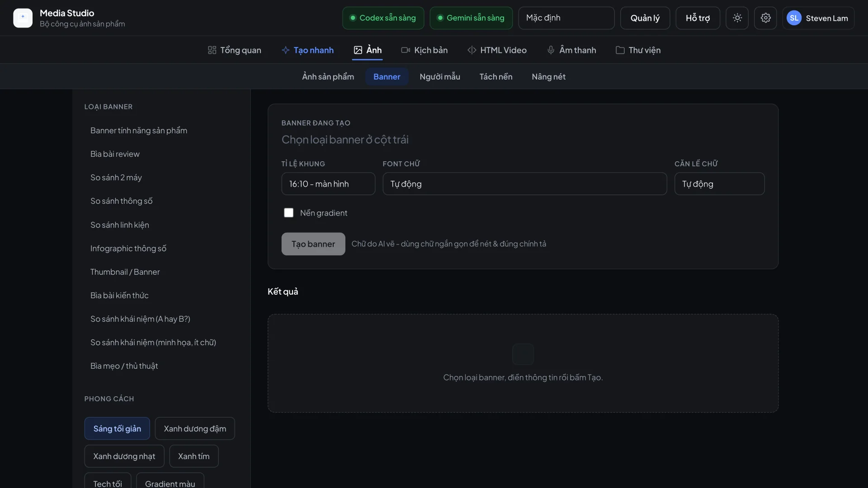Select Infographic thông số

point(161,249)
